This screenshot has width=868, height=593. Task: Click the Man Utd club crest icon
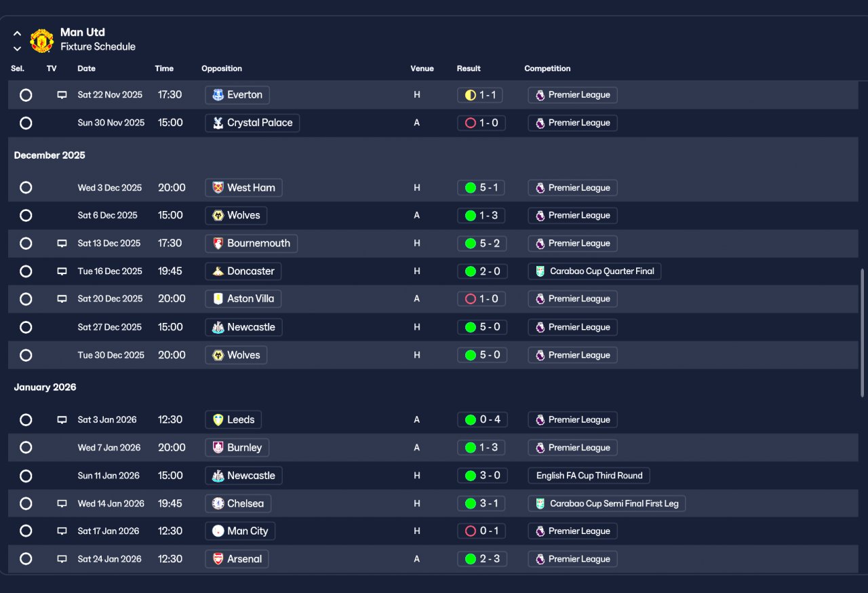point(42,40)
